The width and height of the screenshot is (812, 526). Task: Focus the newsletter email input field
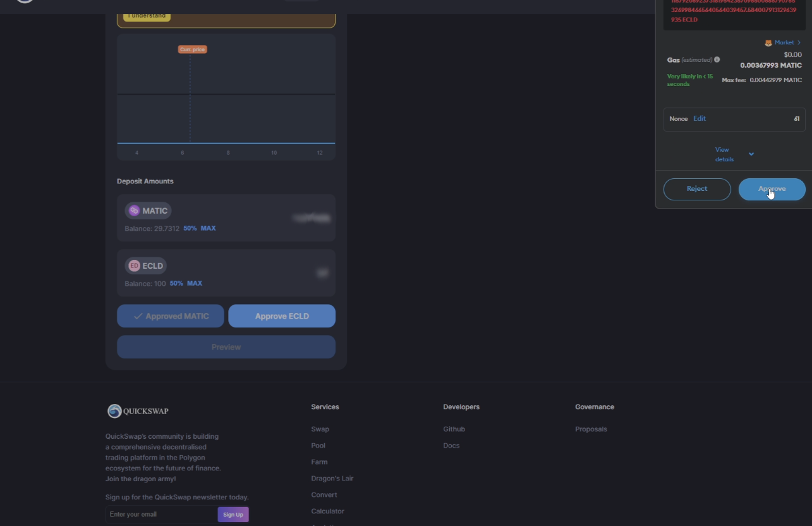[161, 515]
